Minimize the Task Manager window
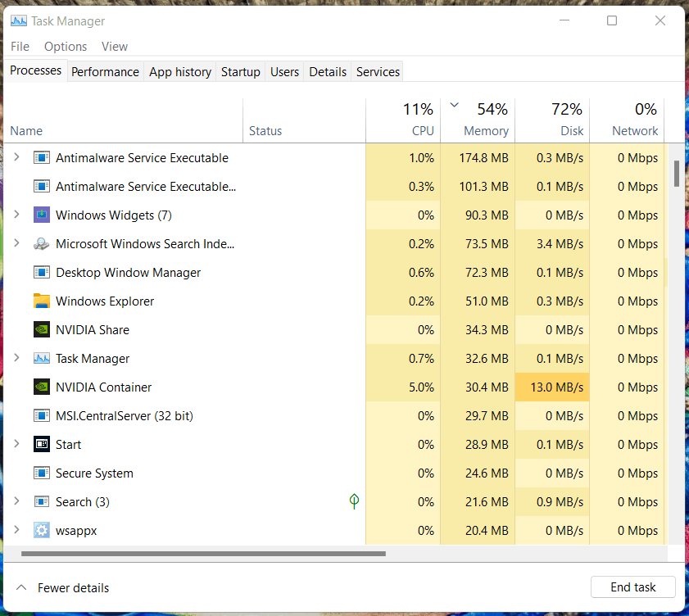The image size is (689, 616). pyautogui.click(x=564, y=20)
